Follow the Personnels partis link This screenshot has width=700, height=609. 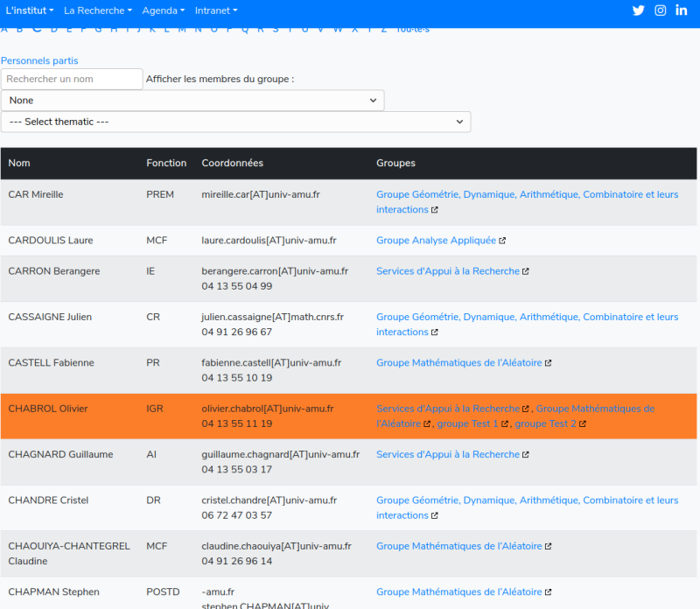tap(39, 61)
